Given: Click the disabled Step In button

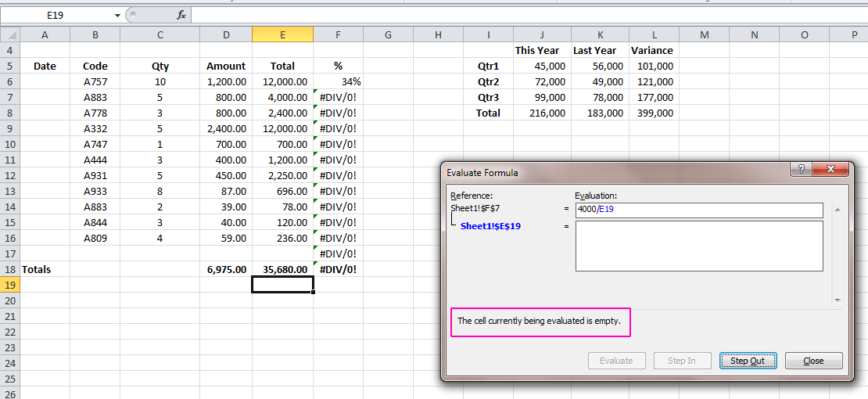Looking at the screenshot, I should pos(681,361).
